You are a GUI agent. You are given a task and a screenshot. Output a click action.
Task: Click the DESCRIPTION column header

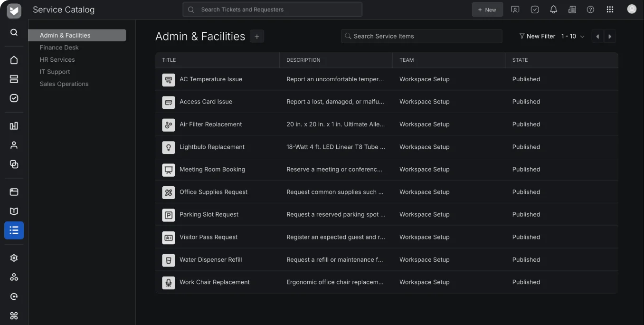point(303,60)
